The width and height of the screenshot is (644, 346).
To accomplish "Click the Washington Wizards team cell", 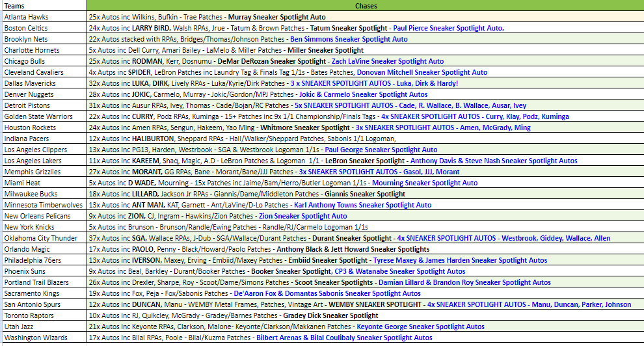I will tap(43, 338).
